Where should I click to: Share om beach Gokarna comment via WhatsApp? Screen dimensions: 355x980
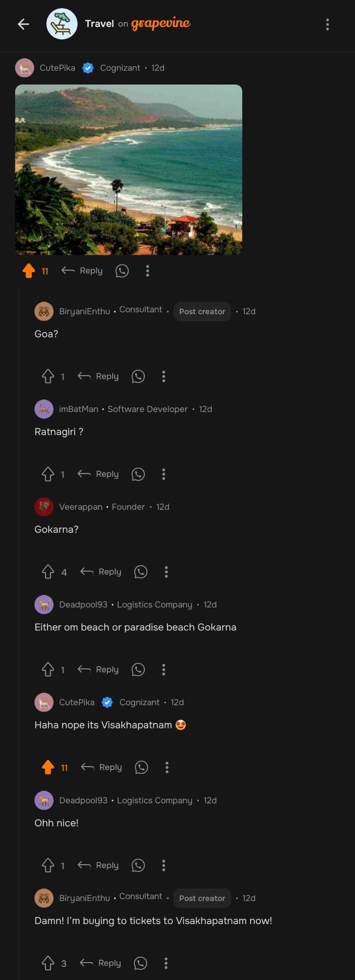[x=138, y=670]
